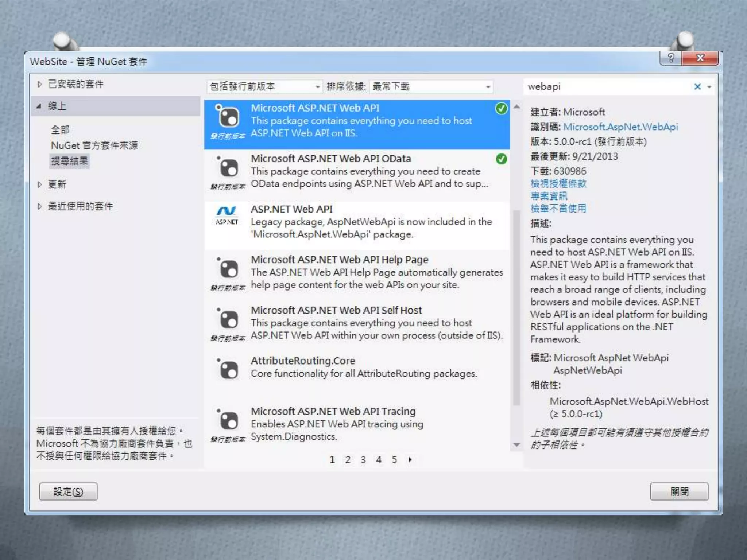Screen dimensions: 747x560
Task: Go to results page 3
Action: (363, 460)
